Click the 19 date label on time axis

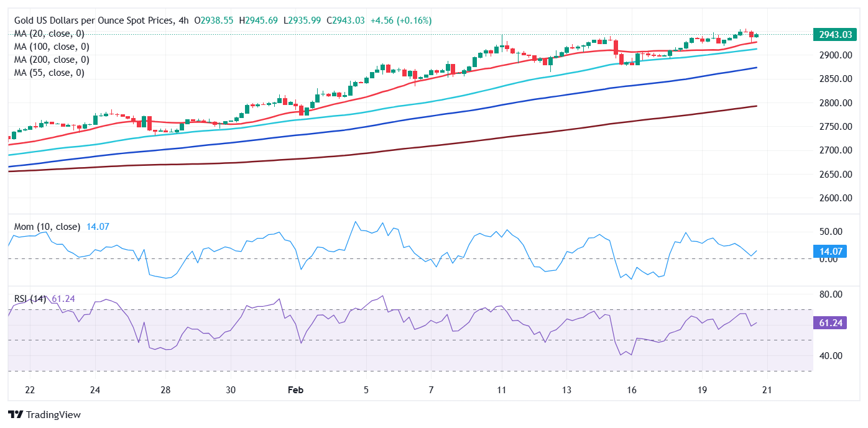click(703, 390)
